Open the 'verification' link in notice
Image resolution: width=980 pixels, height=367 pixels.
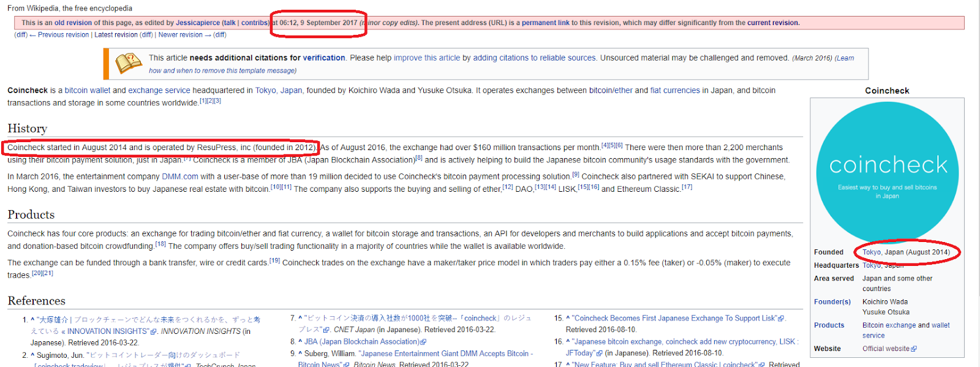point(324,58)
